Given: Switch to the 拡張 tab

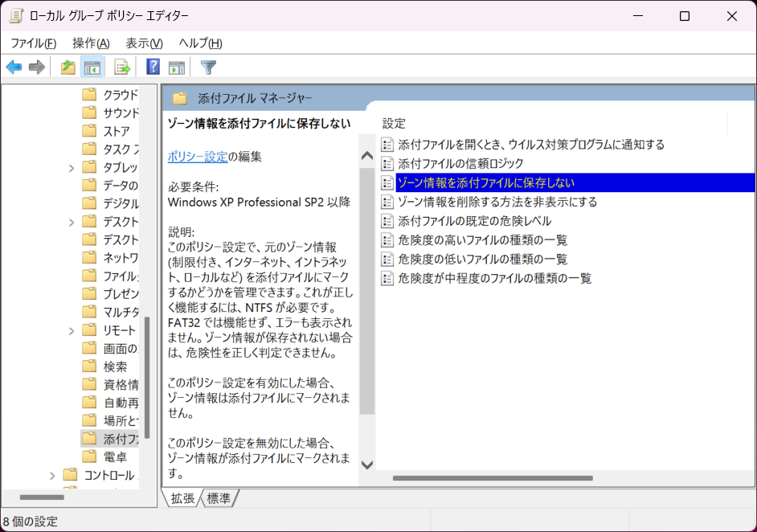Looking at the screenshot, I should [x=183, y=498].
